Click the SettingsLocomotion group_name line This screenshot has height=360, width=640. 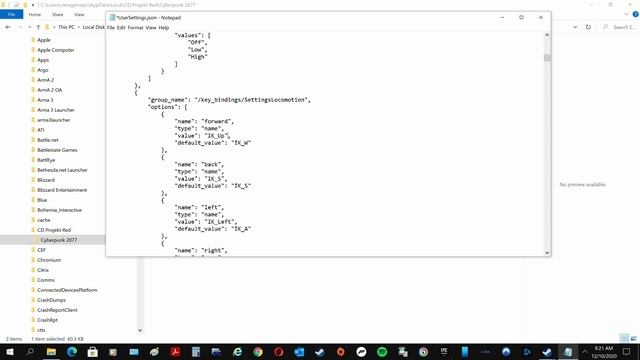click(229, 100)
